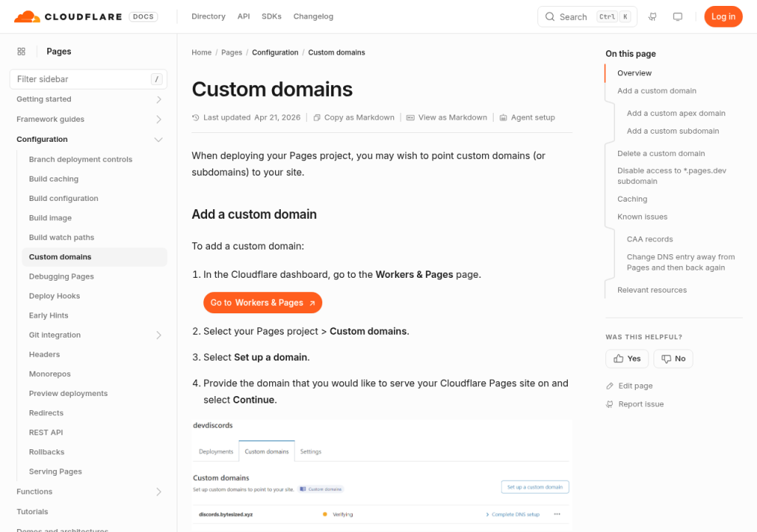The width and height of the screenshot is (757, 532).
Task: Open Build watch paths page
Action: tap(61, 237)
